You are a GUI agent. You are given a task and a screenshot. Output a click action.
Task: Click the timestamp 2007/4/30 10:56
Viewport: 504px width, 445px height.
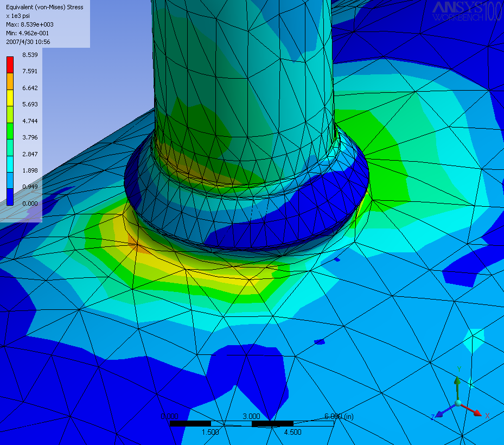point(28,42)
